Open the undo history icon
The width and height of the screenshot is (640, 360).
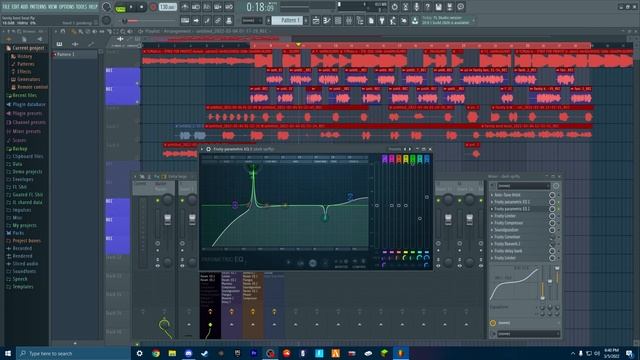(x=394, y=7)
